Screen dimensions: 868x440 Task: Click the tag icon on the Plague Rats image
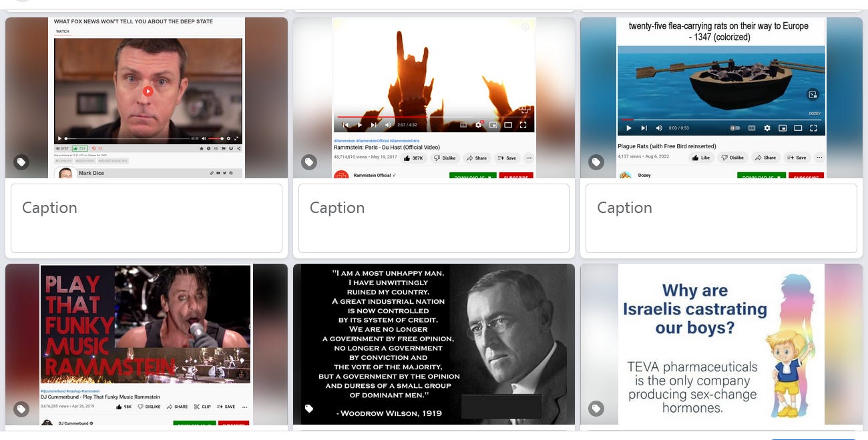click(x=596, y=162)
